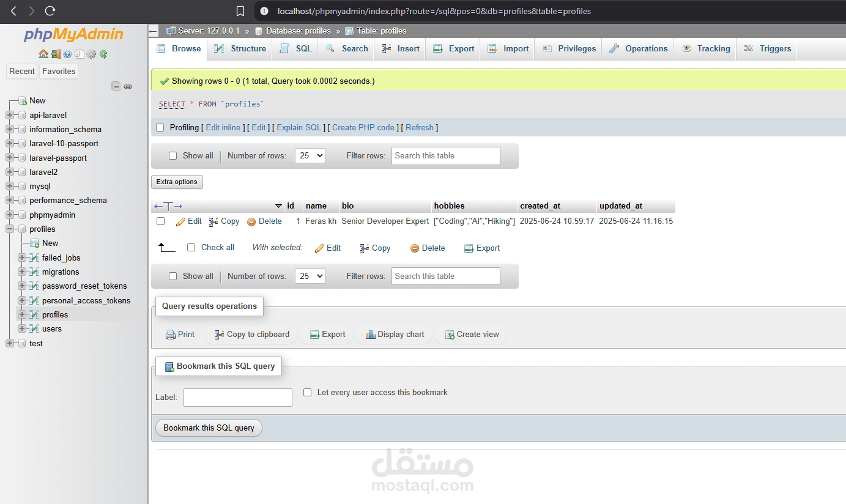Viewport: 846px width, 504px height.
Task: Open the MariaDB documentation icon in sidebar
Action: coord(80,54)
